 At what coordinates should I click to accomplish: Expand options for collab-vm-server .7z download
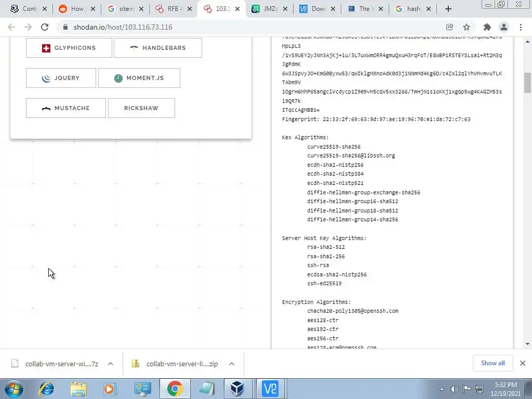(111, 364)
